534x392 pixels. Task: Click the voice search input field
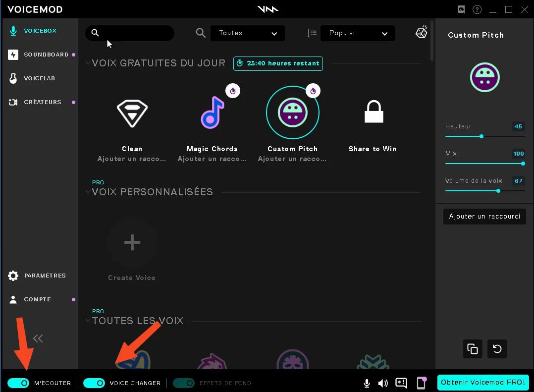(x=130, y=33)
